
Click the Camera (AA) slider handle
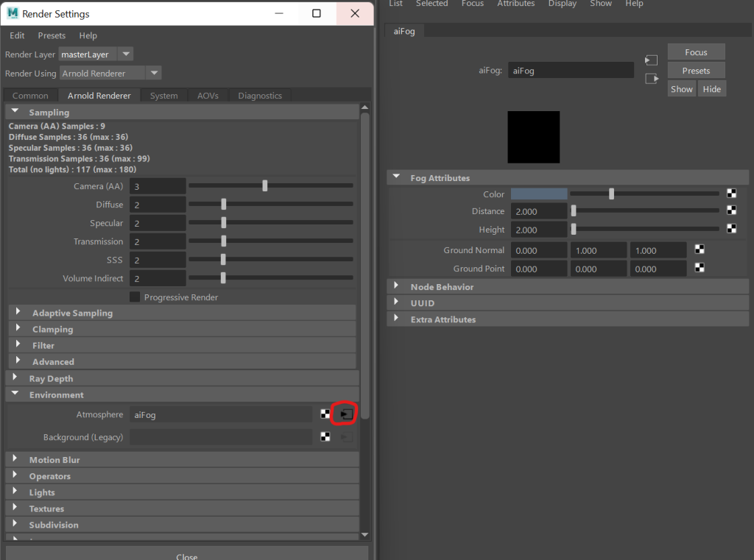[x=264, y=185]
